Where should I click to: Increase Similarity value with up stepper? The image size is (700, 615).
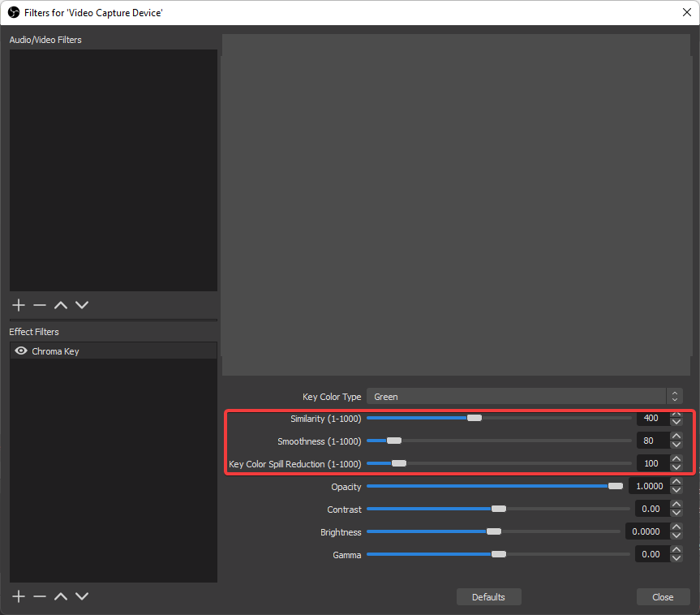coord(676,414)
